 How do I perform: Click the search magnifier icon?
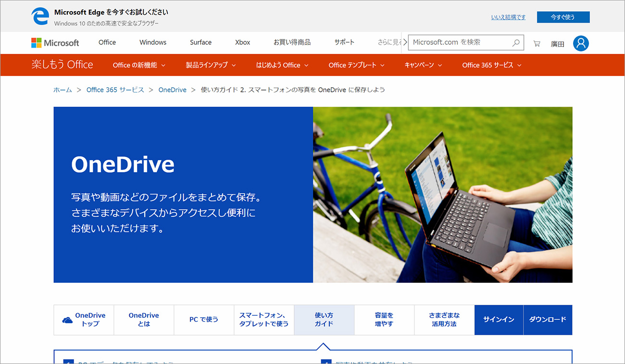(516, 42)
